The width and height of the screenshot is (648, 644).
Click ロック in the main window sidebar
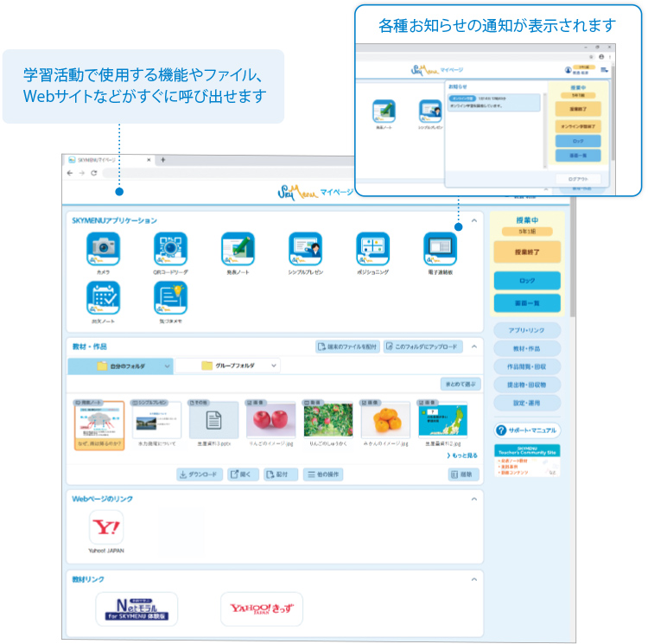527,281
